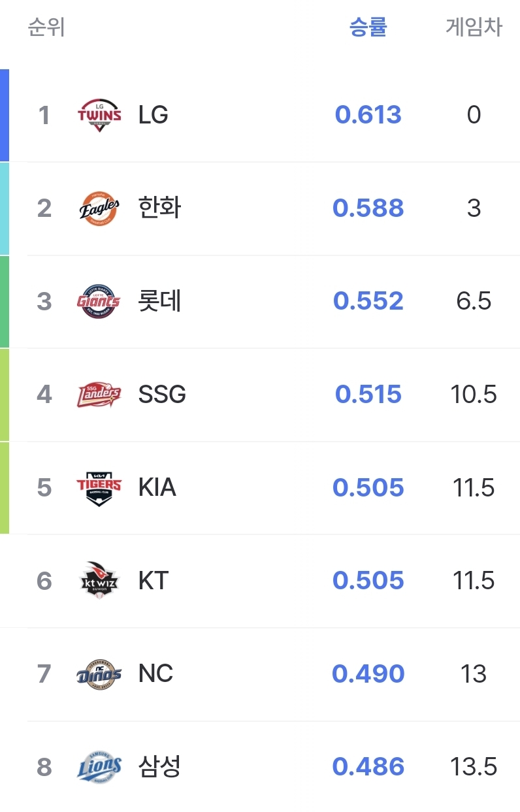Open the LG Twins team logo
Viewport: 520px width, 812px height.
(x=99, y=115)
